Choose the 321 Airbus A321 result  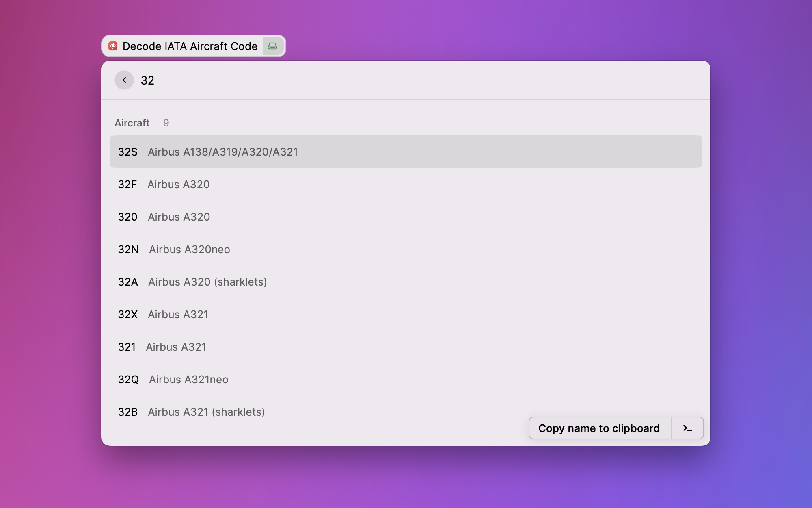click(406, 347)
